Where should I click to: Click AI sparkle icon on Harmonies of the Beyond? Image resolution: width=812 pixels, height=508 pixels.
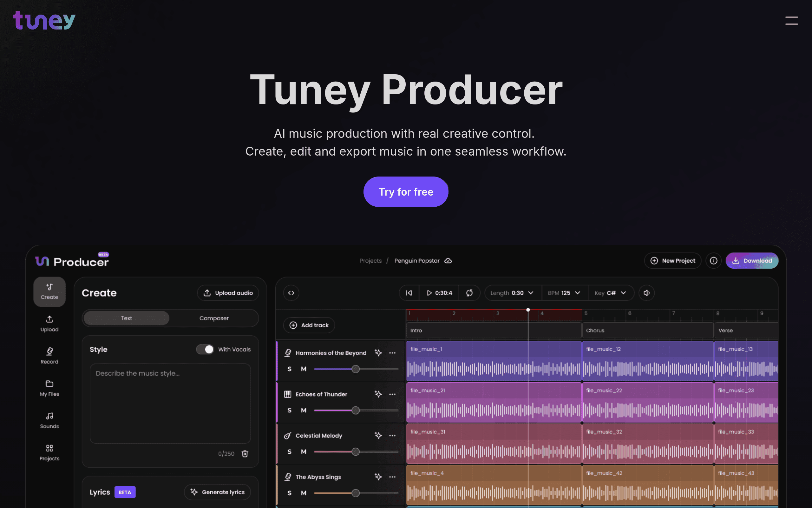tap(378, 353)
